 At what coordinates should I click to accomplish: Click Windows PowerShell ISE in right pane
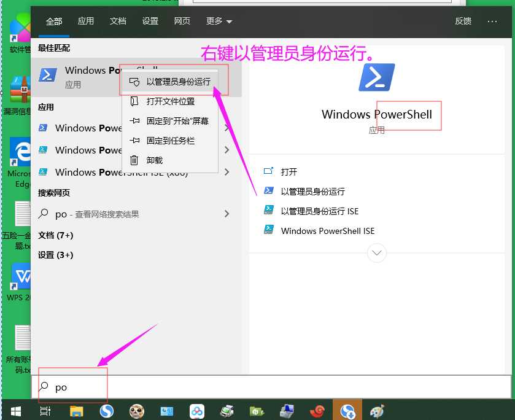click(x=327, y=231)
